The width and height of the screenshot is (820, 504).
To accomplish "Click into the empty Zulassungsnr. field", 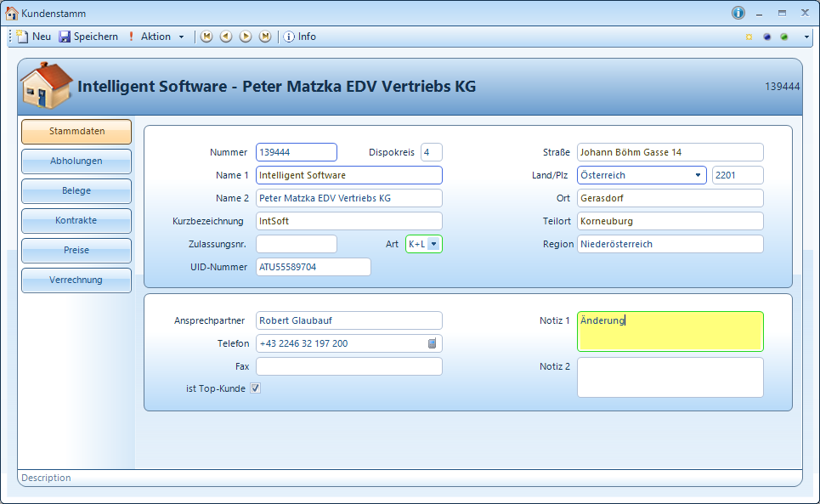I will point(297,244).
